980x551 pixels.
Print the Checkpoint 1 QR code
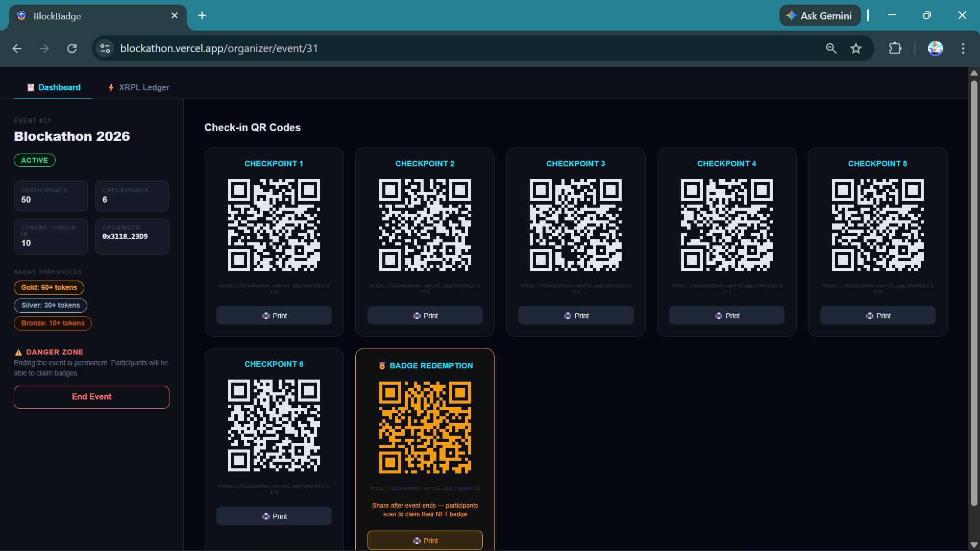[x=274, y=316]
